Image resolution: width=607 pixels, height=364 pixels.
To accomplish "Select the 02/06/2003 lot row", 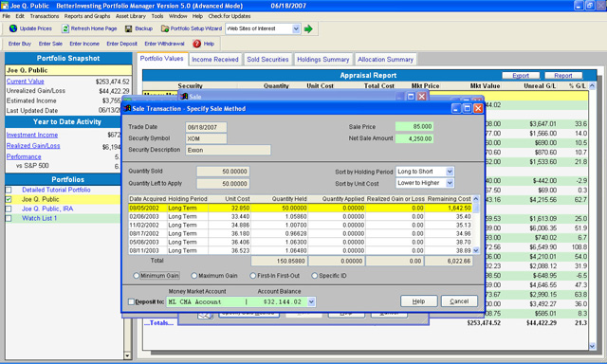I will pos(301,217).
